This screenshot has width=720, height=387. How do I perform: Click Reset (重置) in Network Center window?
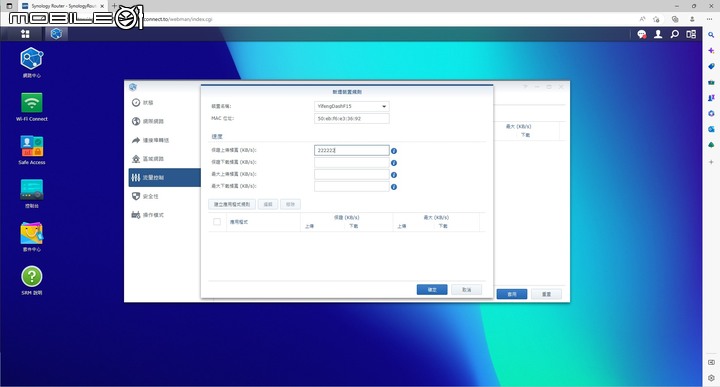click(546, 294)
